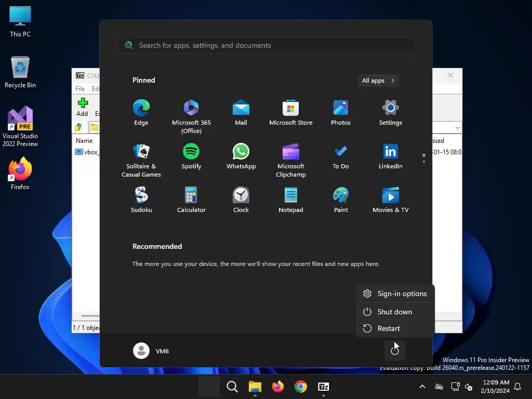This screenshot has width=532, height=399.
Task: Select Sign-in options from power menu
Action: click(x=395, y=294)
